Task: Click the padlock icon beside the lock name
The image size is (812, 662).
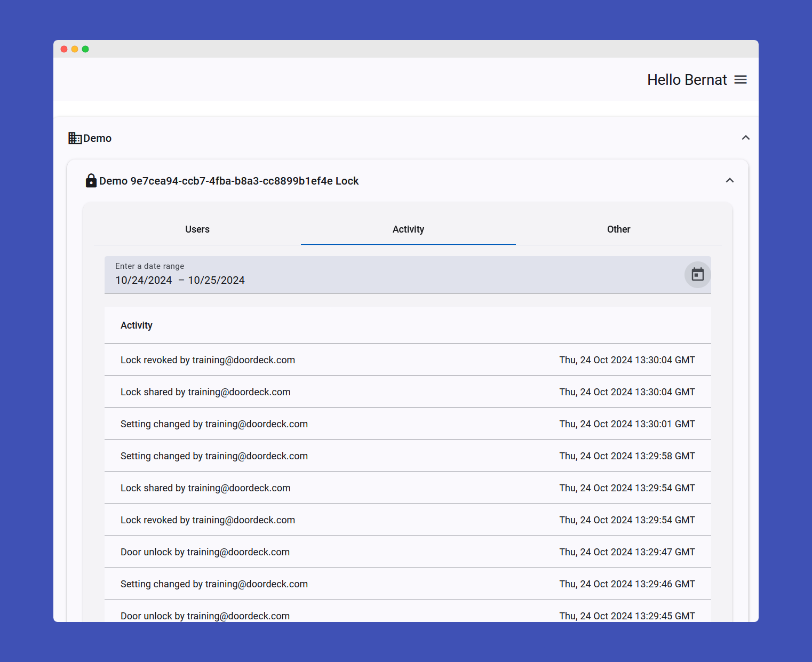Action: pyautogui.click(x=91, y=181)
